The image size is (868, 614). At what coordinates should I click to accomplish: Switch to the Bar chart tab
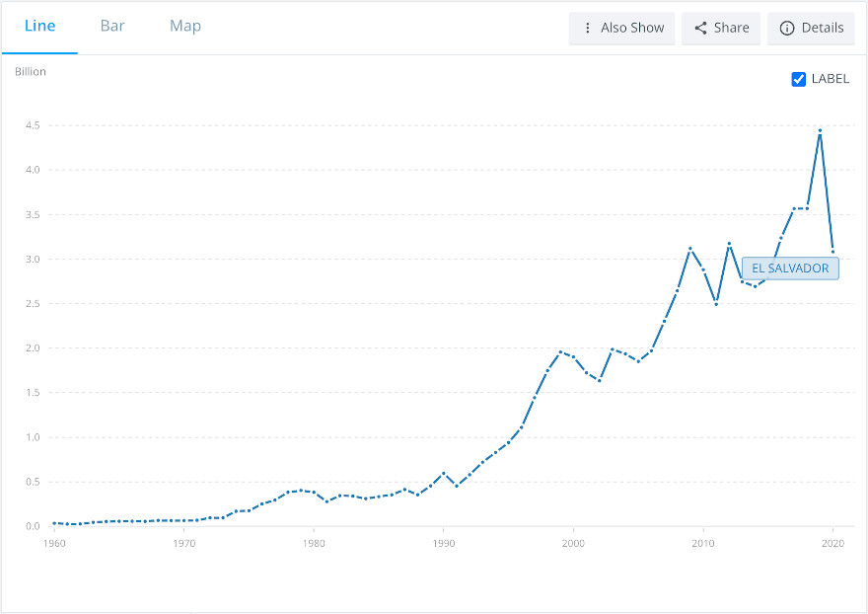(x=112, y=26)
